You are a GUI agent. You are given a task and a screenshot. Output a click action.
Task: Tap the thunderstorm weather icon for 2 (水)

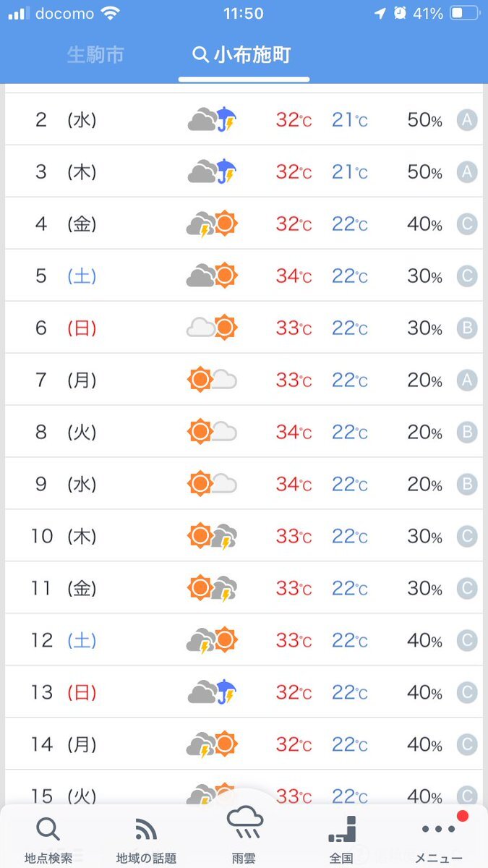pyautogui.click(x=213, y=119)
